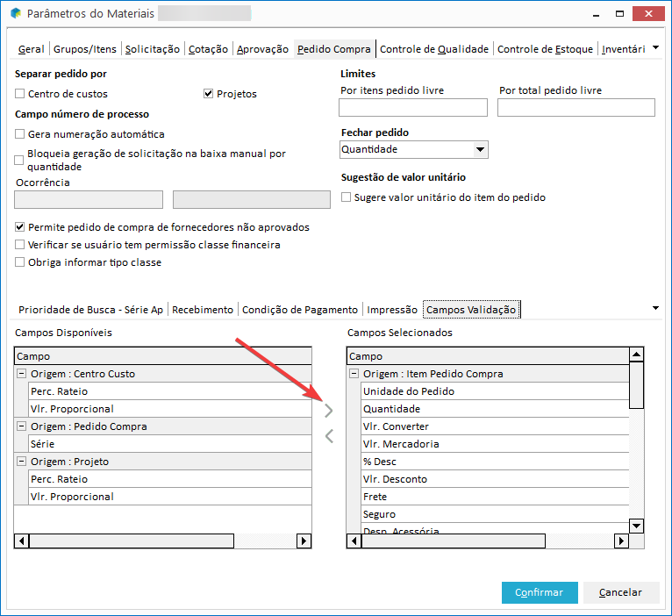Viewport: 672px width, 616px height.
Task: Open the Fechar pedido dropdown
Action: click(x=479, y=150)
